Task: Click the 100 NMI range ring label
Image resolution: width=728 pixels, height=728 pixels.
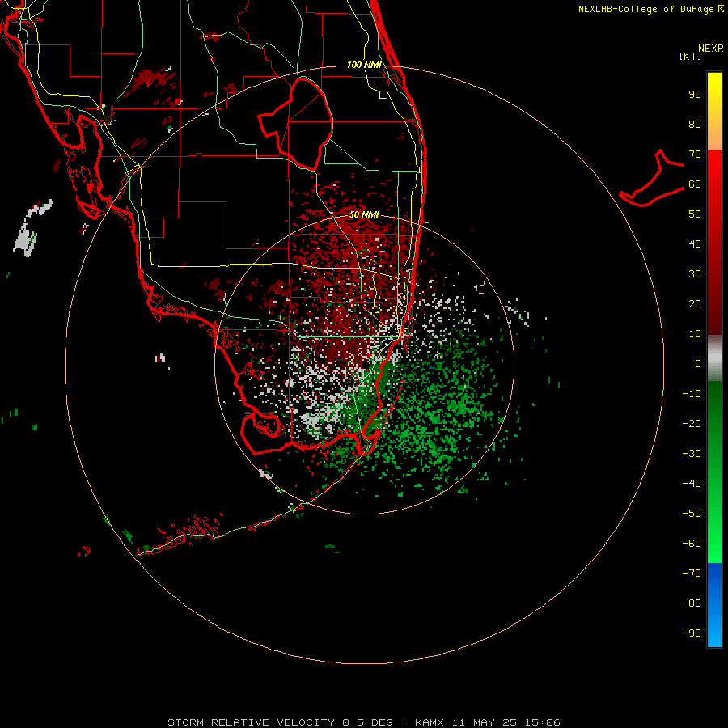Action: point(364,65)
